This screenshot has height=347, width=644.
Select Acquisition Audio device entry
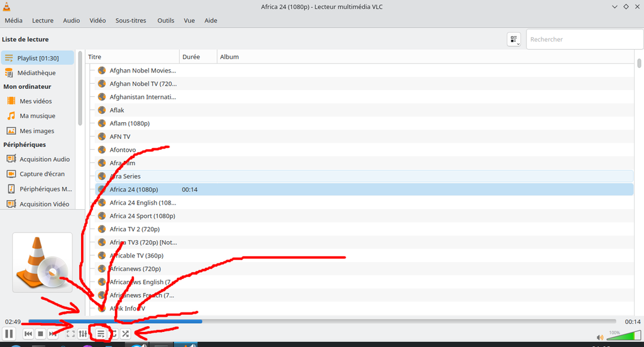38,159
